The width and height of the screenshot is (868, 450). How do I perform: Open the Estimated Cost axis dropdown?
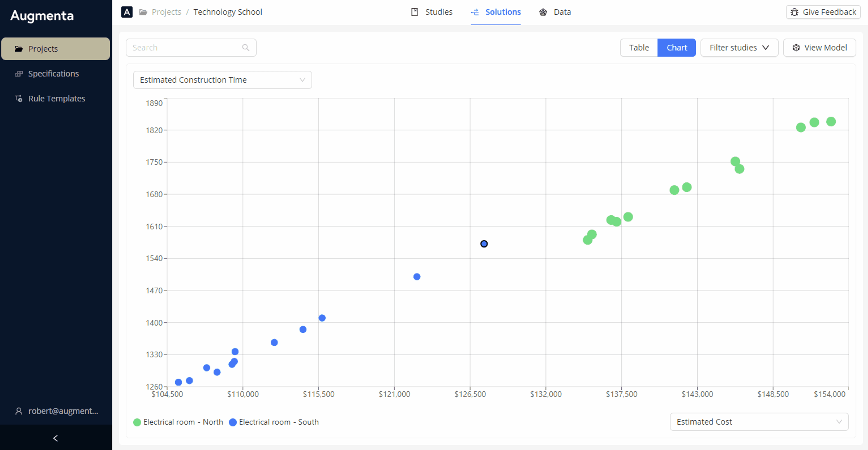(x=759, y=422)
